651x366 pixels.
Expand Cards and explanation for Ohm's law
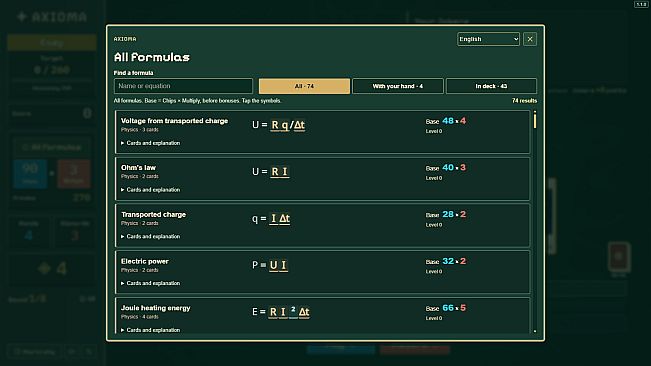click(150, 190)
